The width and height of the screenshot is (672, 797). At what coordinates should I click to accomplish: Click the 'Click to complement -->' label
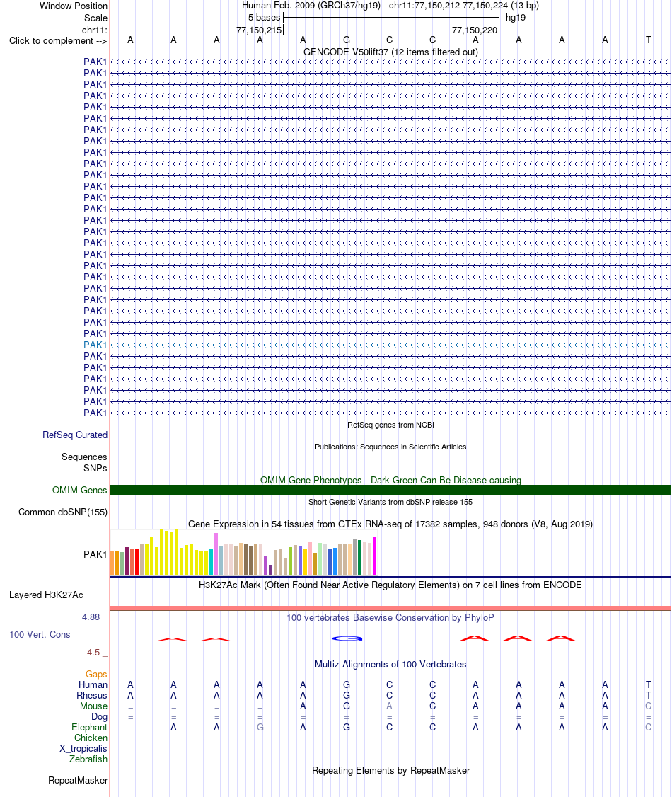coord(58,40)
